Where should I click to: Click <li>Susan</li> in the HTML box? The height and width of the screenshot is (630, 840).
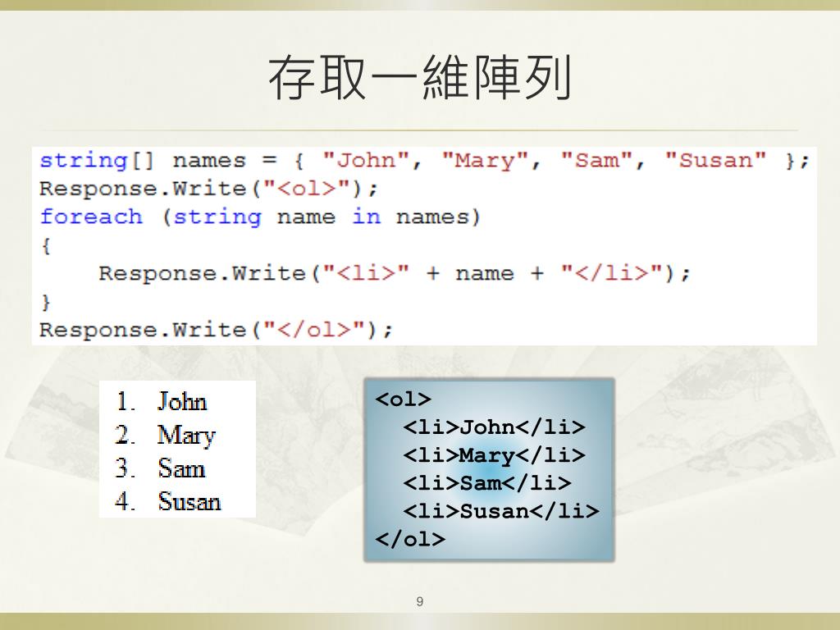501,511
